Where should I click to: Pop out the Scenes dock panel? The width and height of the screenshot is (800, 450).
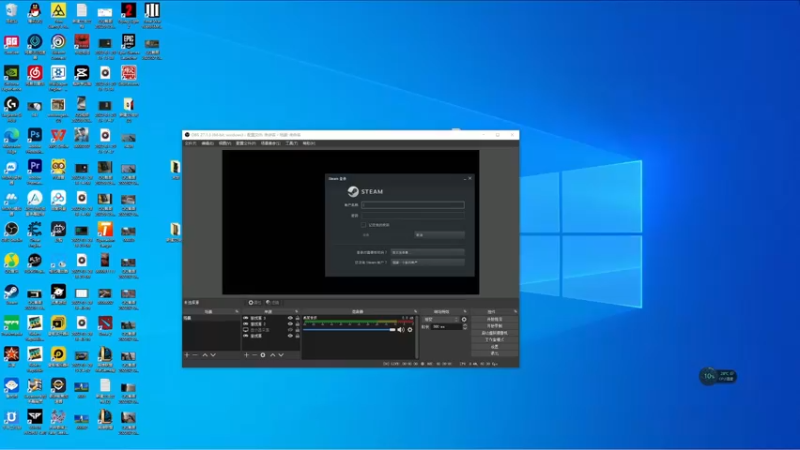click(237, 311)
